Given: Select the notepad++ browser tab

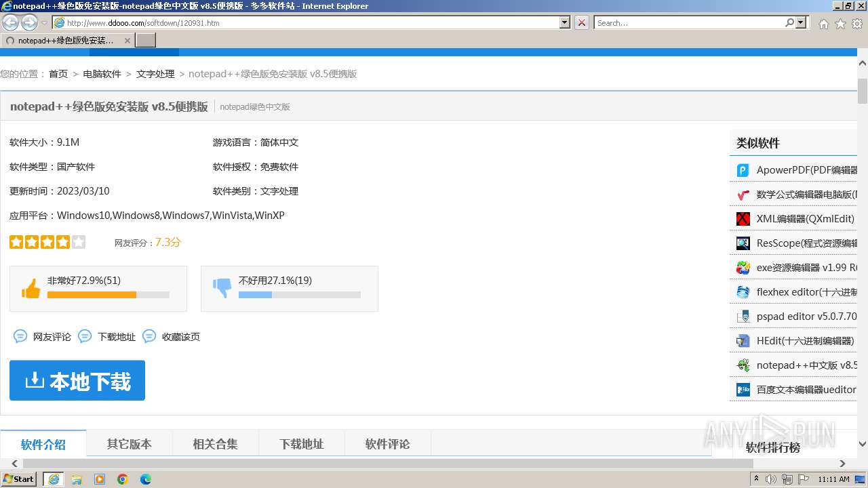Looking at the screenshot, I should [66, 41].
